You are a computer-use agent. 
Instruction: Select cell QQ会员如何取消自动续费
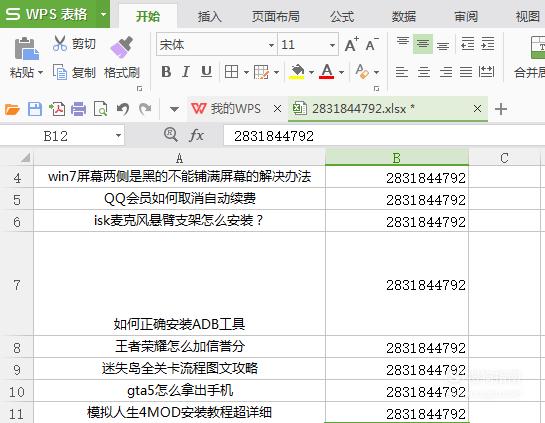[x=179, y=199]
